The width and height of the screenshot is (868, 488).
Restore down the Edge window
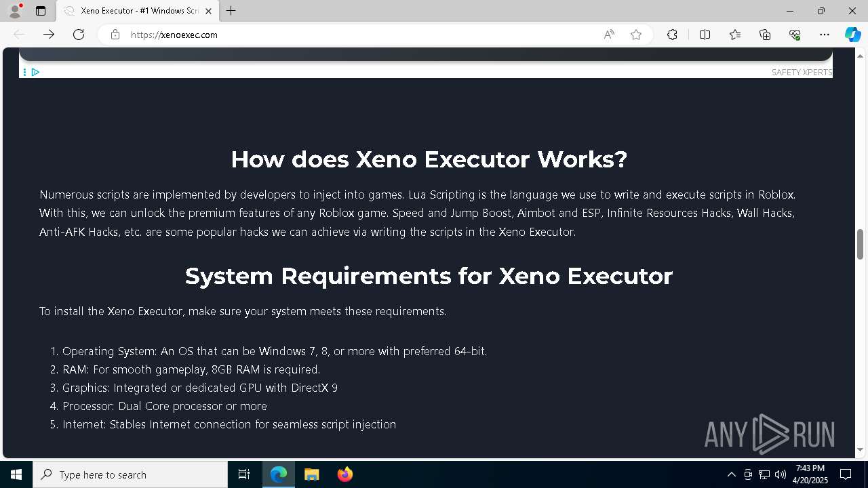pyautogui.click(x=821, y=11)
